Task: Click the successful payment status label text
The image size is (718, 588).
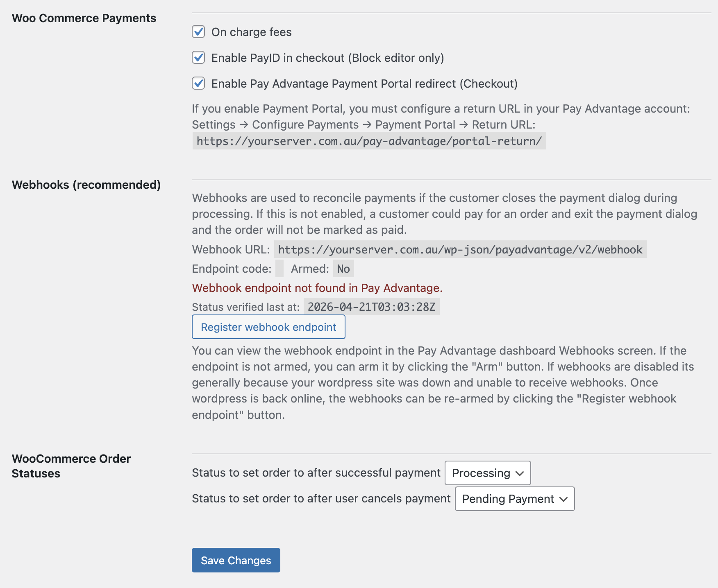Action: tap(315, 473)
